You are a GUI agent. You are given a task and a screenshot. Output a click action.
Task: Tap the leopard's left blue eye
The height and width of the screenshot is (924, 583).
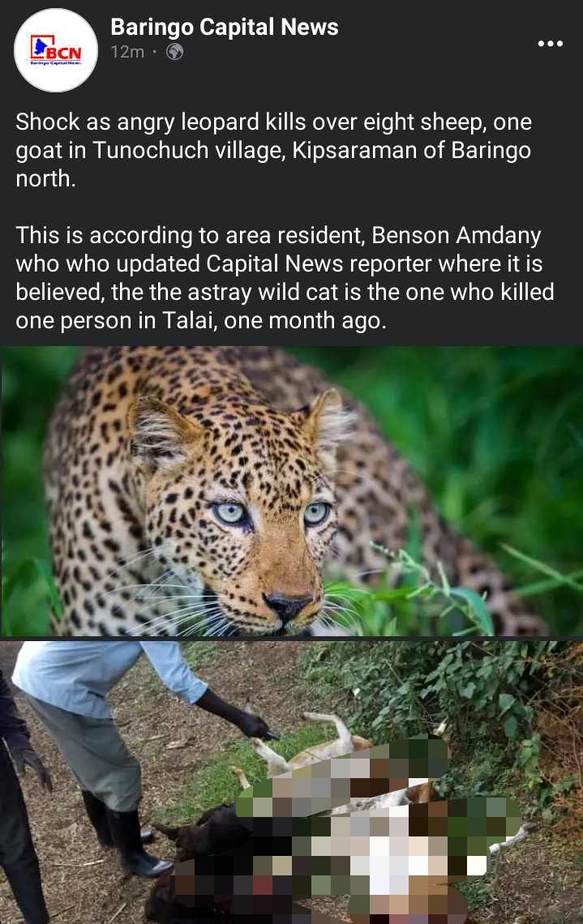[x=230, y=513]
